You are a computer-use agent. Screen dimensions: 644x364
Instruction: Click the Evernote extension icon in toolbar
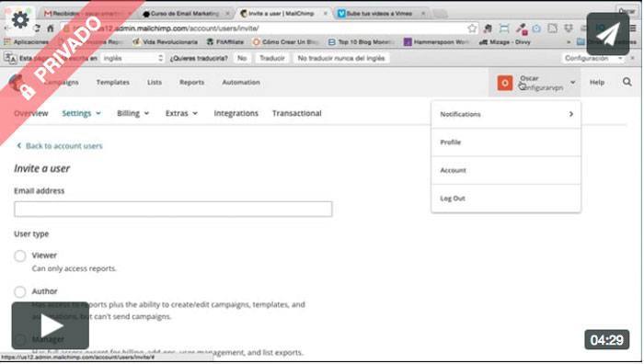[488, 28]
